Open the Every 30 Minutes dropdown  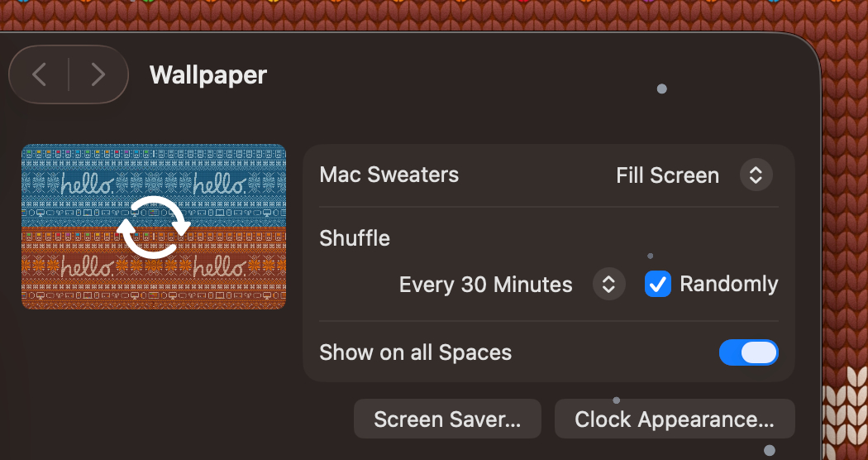click(486, 285)
